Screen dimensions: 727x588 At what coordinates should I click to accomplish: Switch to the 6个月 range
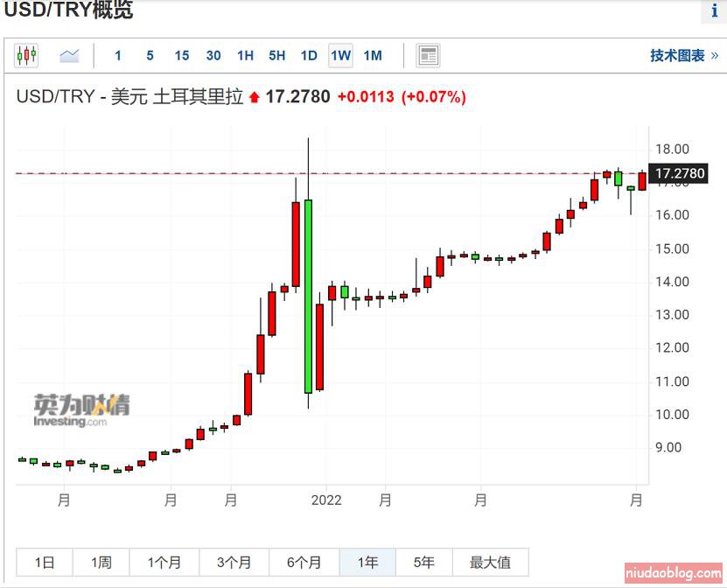coord(304,563)
